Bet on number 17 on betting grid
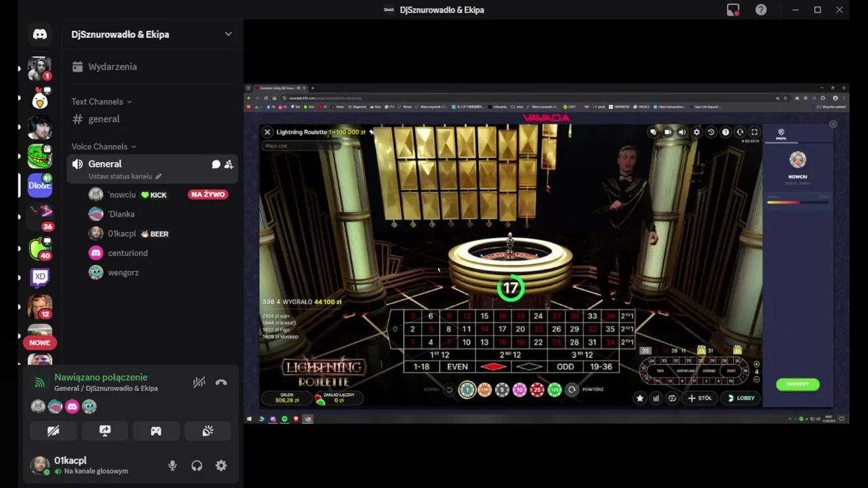Image resolution: width=868 pixels, height=488 pixels. click(502, 329)
